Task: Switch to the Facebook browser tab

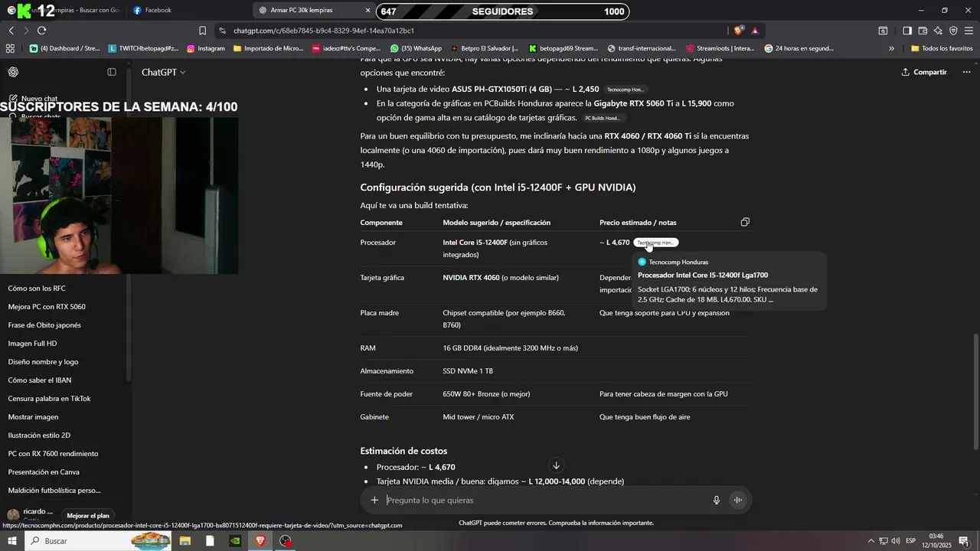Action: [x=158, y=10]
